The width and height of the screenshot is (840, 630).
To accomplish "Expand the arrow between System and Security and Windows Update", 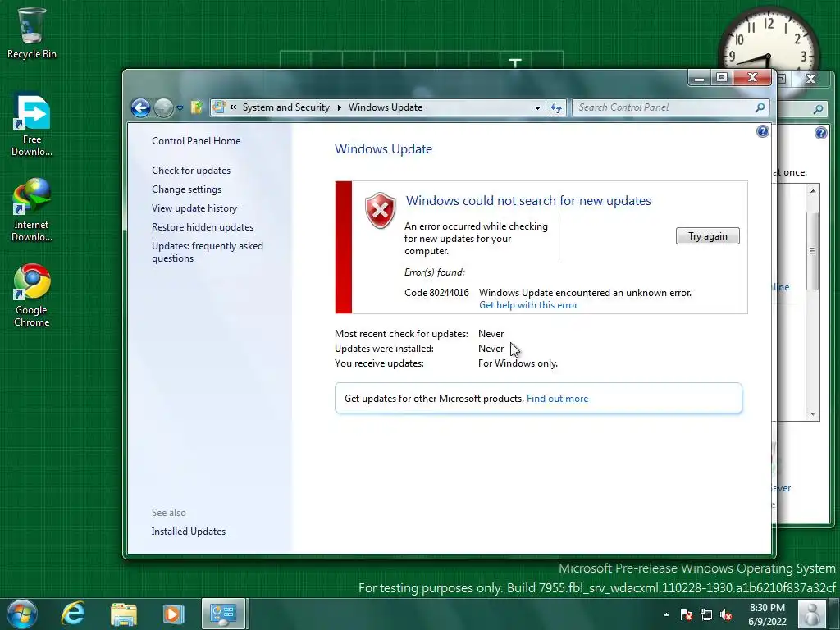I will [339, 107].
